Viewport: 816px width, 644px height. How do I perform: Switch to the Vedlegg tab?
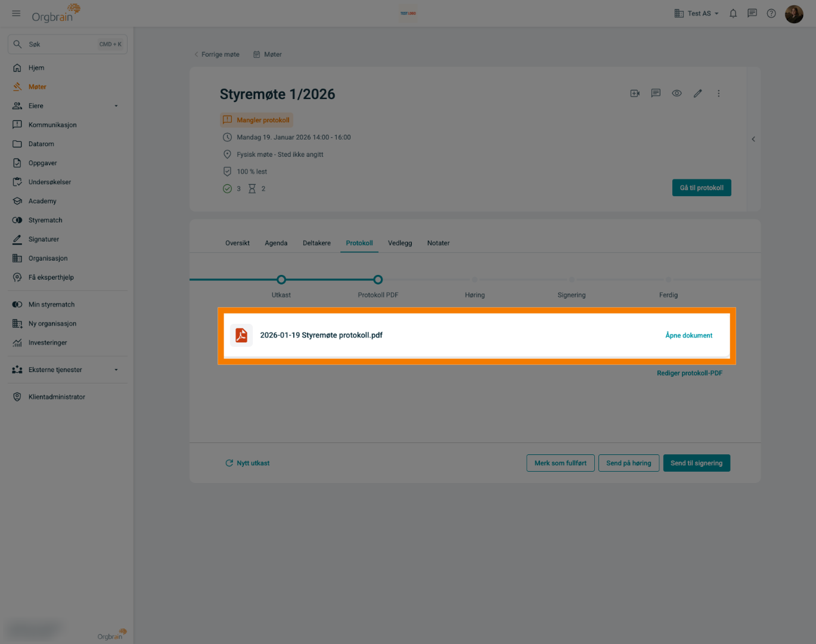[400, 243]
